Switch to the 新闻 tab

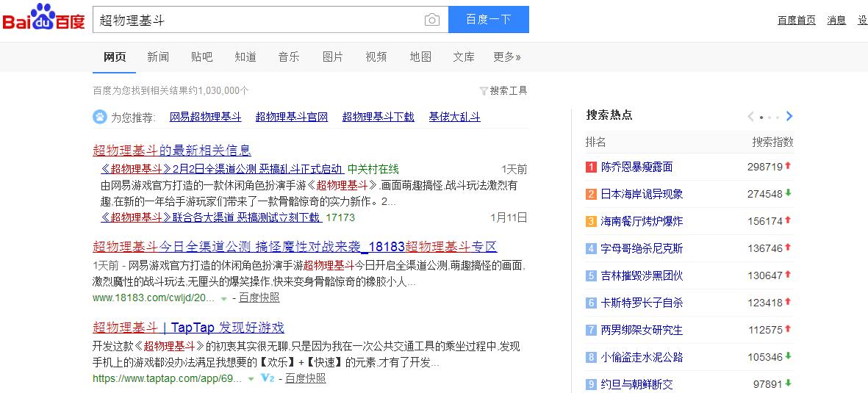click(x=158, y=57)
